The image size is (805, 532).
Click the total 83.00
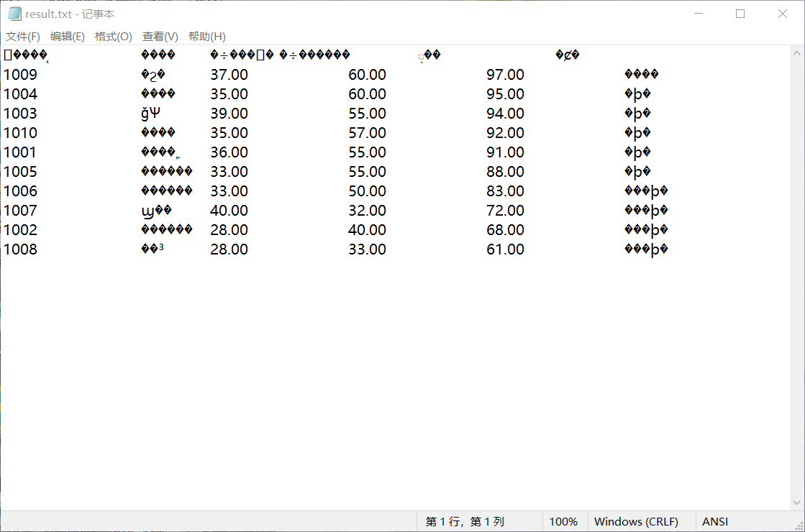(x=505, y=191)
